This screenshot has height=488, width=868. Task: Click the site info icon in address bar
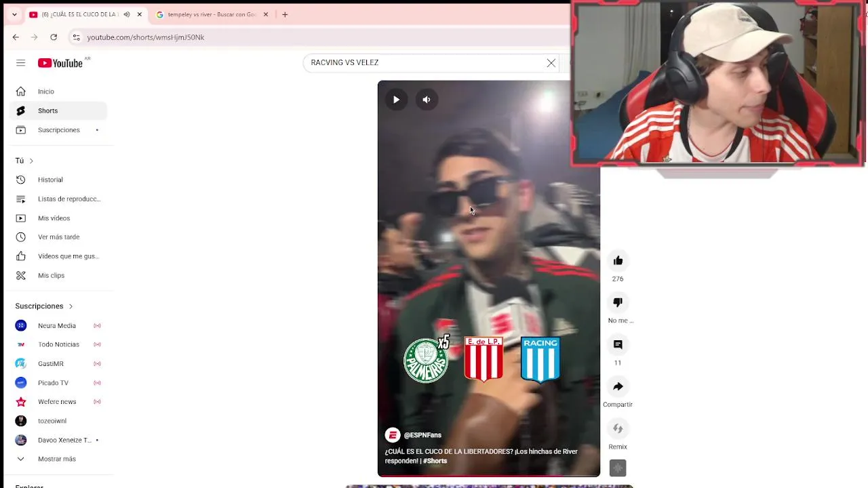point(76,37)
